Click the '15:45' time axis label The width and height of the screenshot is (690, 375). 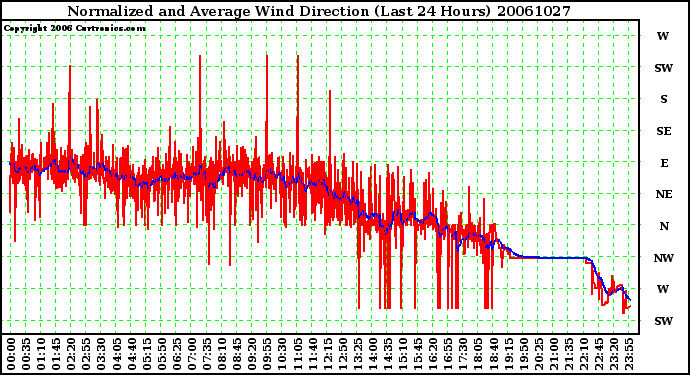tap(418, 354)
